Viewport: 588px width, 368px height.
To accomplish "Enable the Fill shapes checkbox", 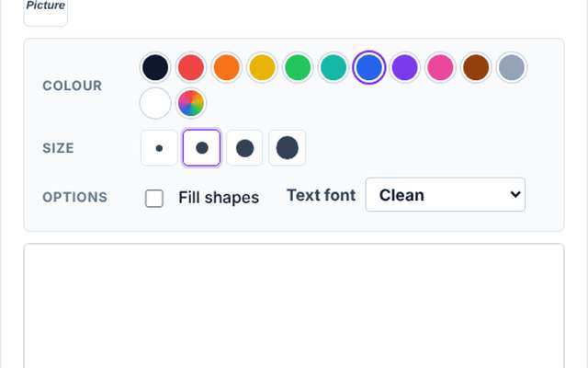I will (x=154, y=199).
